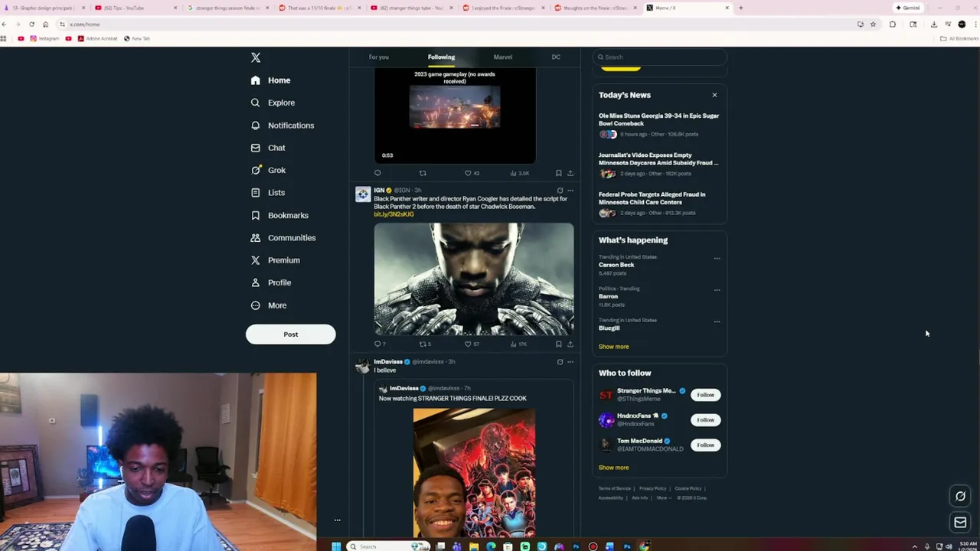Open more options on IGN post
The width and height of the screenshot is (980, 551).
[570, 191]
